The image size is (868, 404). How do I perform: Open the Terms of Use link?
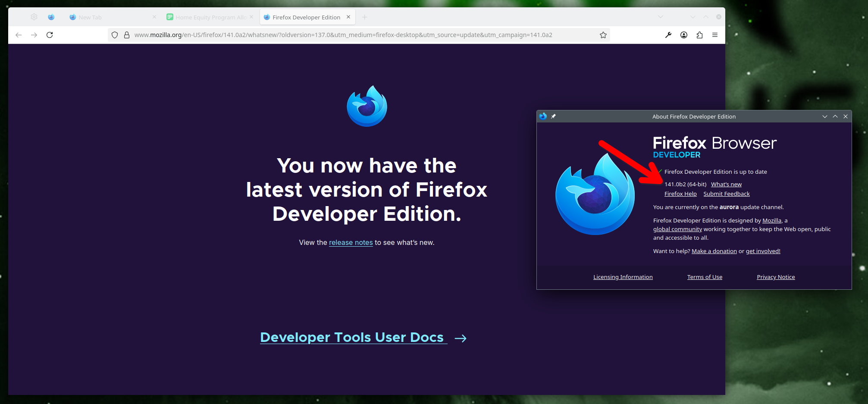click(x=705, y=277)
